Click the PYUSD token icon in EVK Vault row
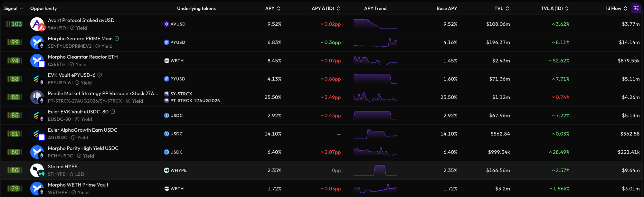Viewport: 644px width, 197px height. (166, 79)
